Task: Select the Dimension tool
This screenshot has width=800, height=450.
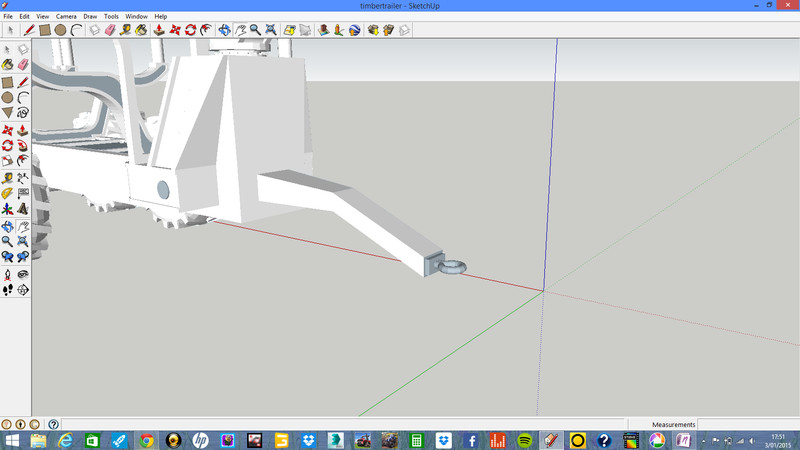Action: point(23,178)
